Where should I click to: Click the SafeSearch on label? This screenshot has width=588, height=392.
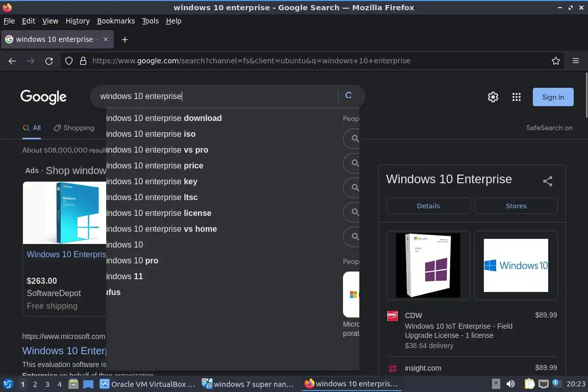pyautogui.click(x=549, y=128)
